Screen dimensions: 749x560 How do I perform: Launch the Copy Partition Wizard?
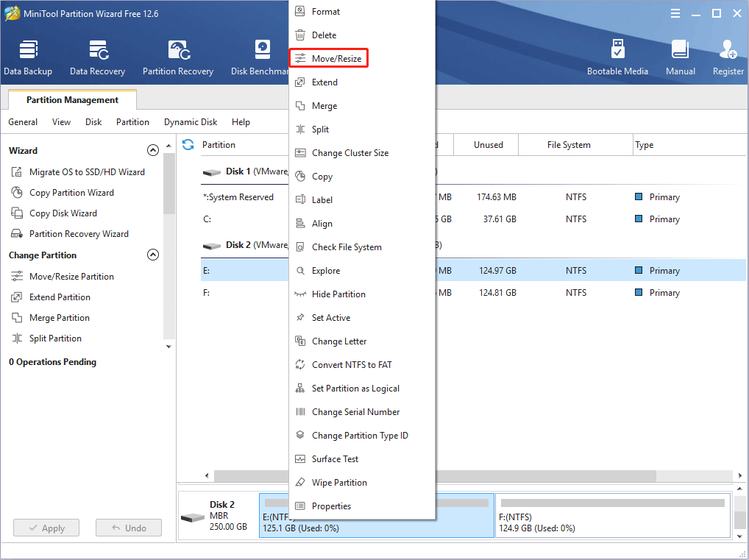(63, 193)
